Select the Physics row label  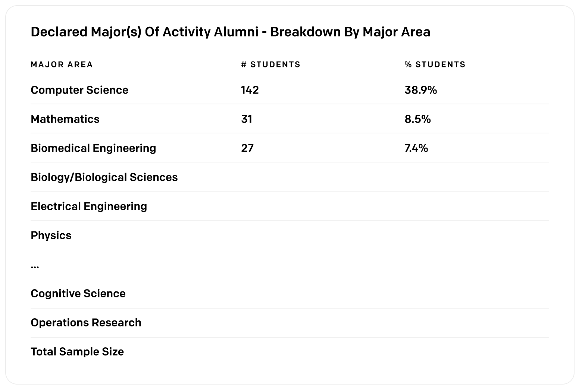pyautogui.click(x=51, y=235)
